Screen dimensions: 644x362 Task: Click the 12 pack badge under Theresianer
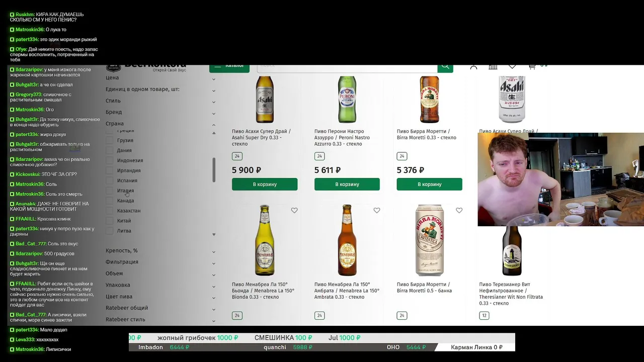coord(484,316)
